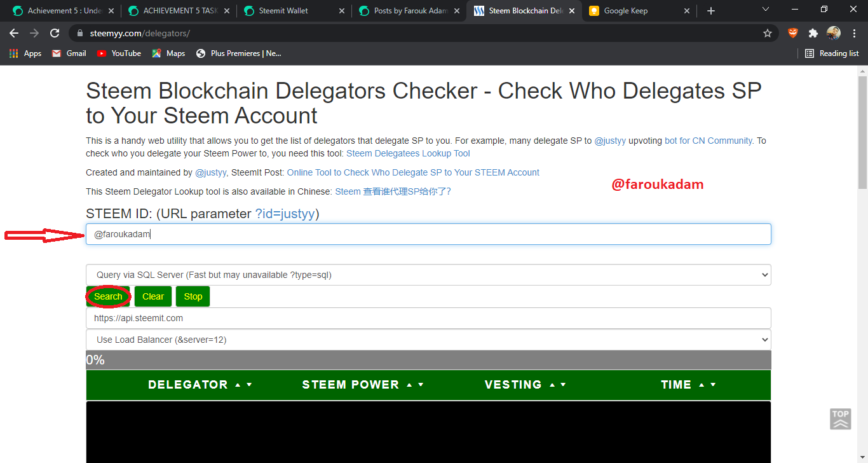Expand the Use Load Balancer dropdown
868x463 pixels.
[428, 340]
